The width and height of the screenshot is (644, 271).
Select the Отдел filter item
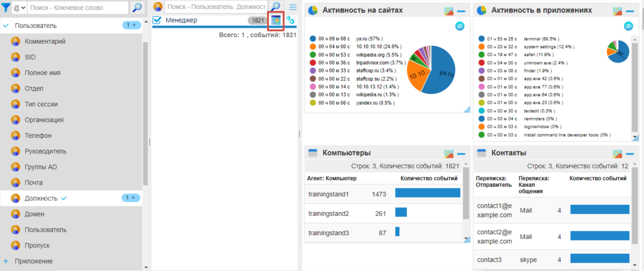tap(34, 88)
